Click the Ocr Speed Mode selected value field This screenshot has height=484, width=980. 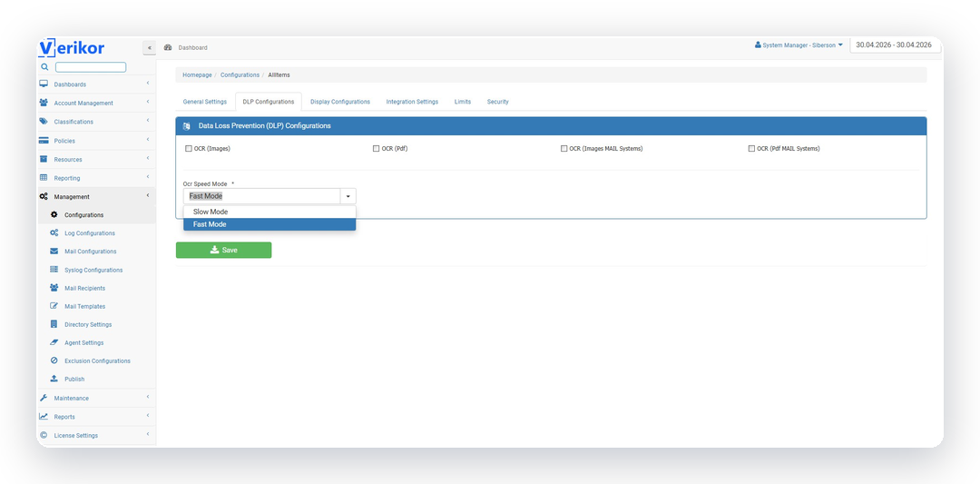[261, 196]
